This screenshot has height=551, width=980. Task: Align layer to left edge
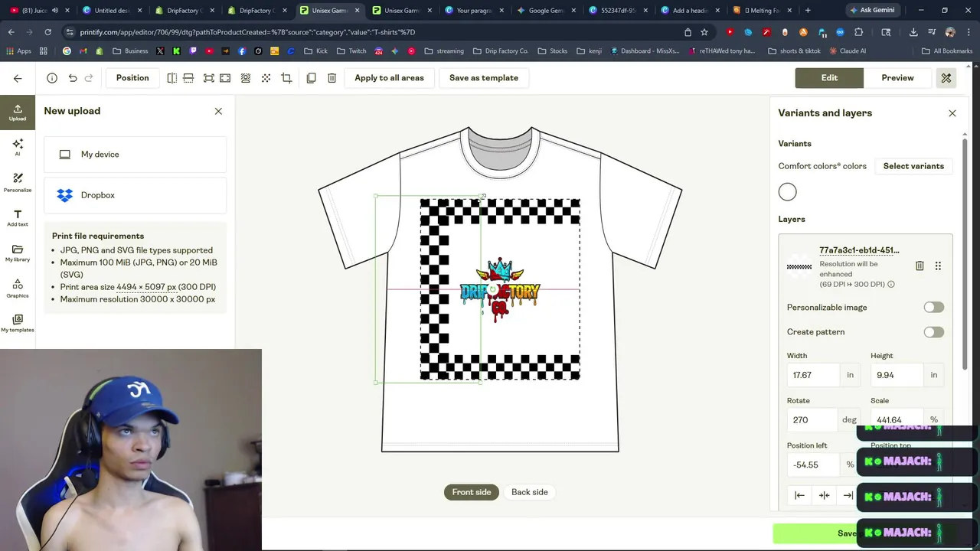[799, 495]
